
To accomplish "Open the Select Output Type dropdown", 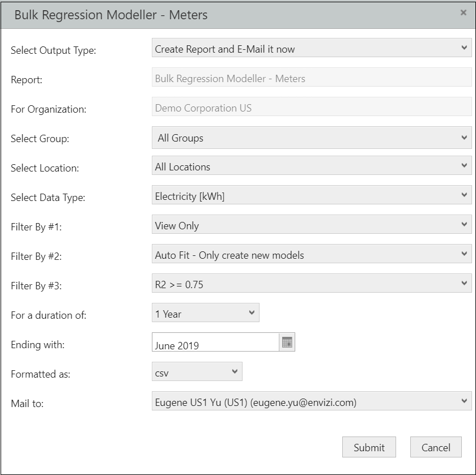I will [x=312, y=48].
